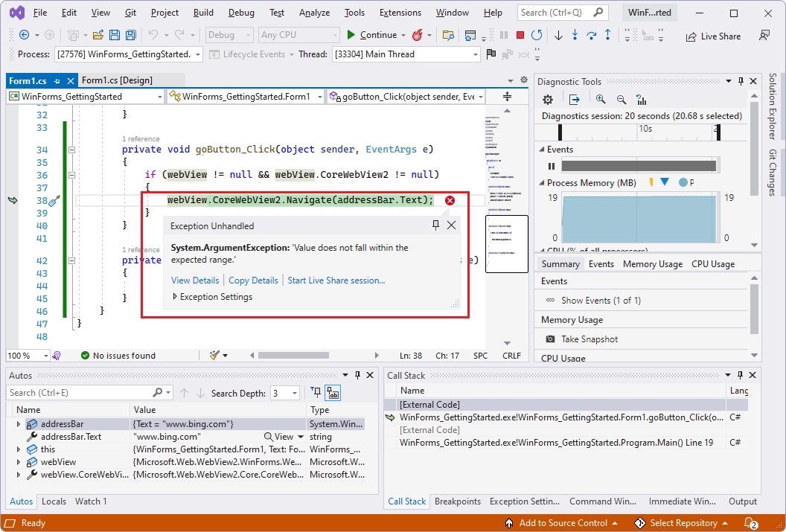
Task: Click the Step Over debugging icon
Action: point(591,34)
